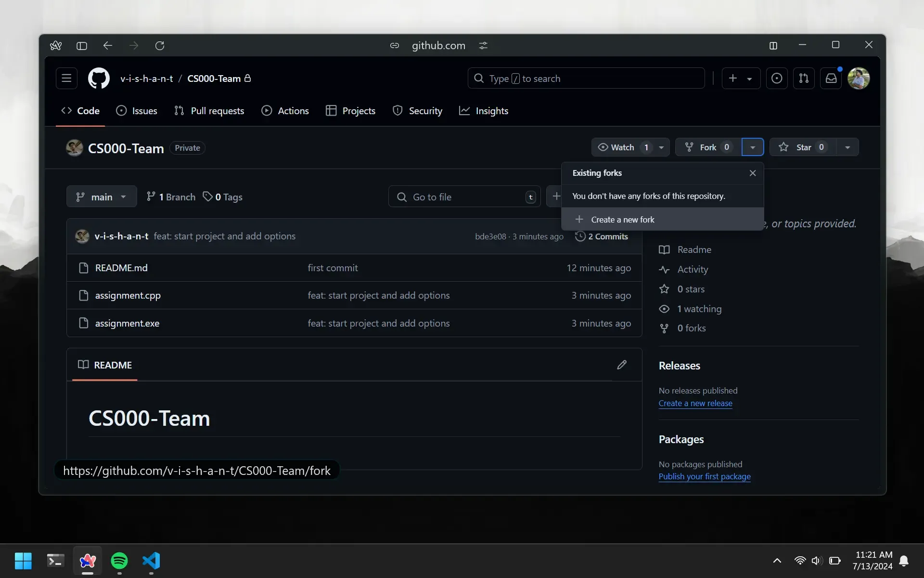
Task: Expand the main branch dropdown
Action: coord(102,197)
